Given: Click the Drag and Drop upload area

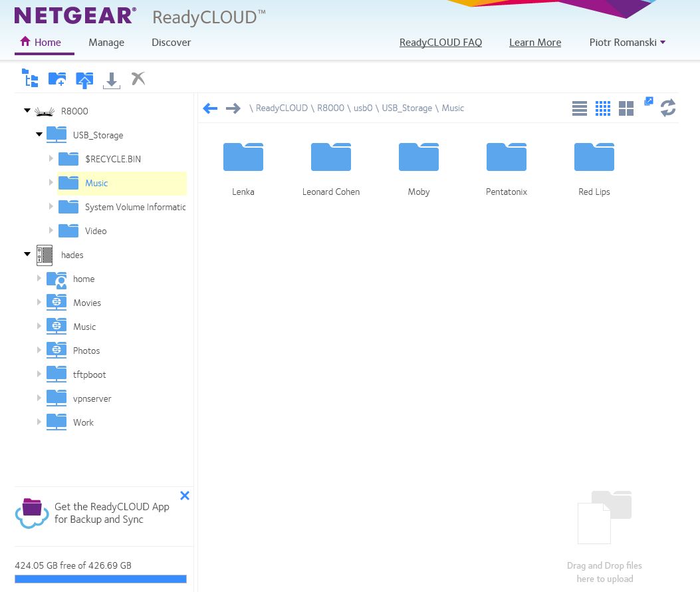Looking at the screenshot, I should [604, 538].
